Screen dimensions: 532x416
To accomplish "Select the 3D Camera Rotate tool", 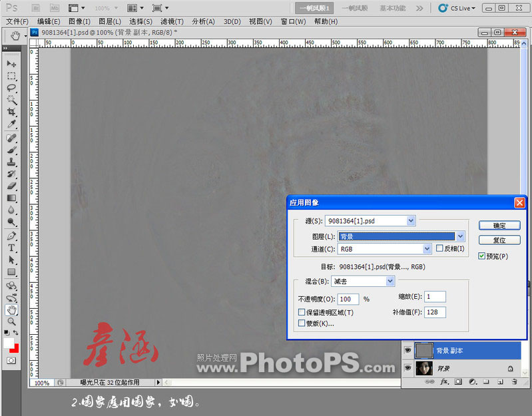I will point(11,298).
